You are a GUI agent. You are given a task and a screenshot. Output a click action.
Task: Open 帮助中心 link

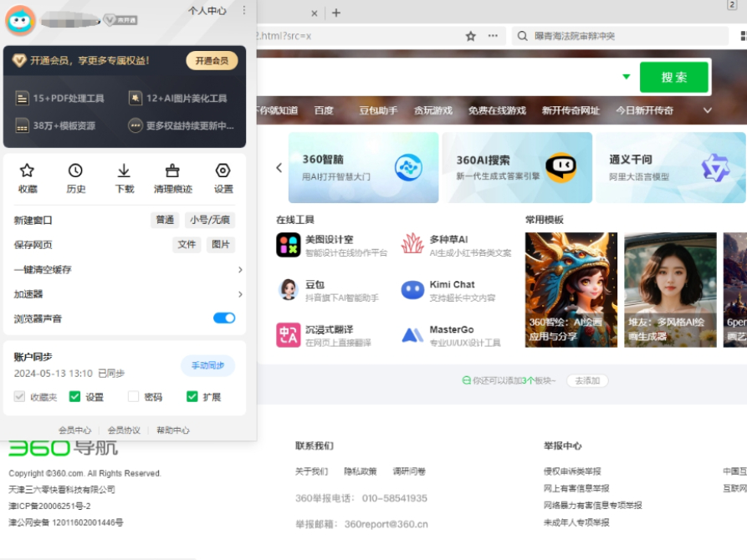[173, 430]
